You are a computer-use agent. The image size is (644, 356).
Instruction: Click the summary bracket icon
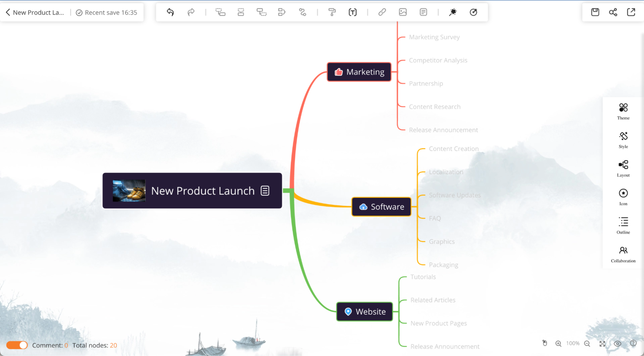(282, 12)
